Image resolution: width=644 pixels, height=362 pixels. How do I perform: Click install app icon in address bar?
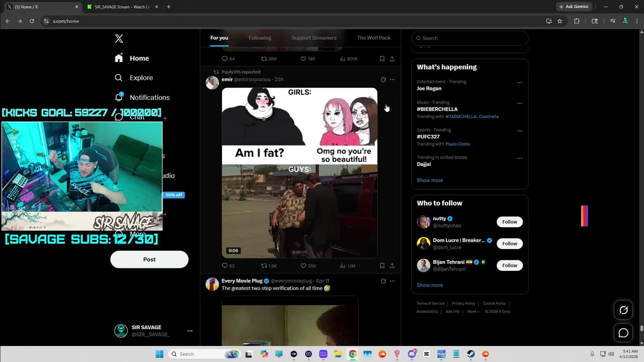point(549,21)
